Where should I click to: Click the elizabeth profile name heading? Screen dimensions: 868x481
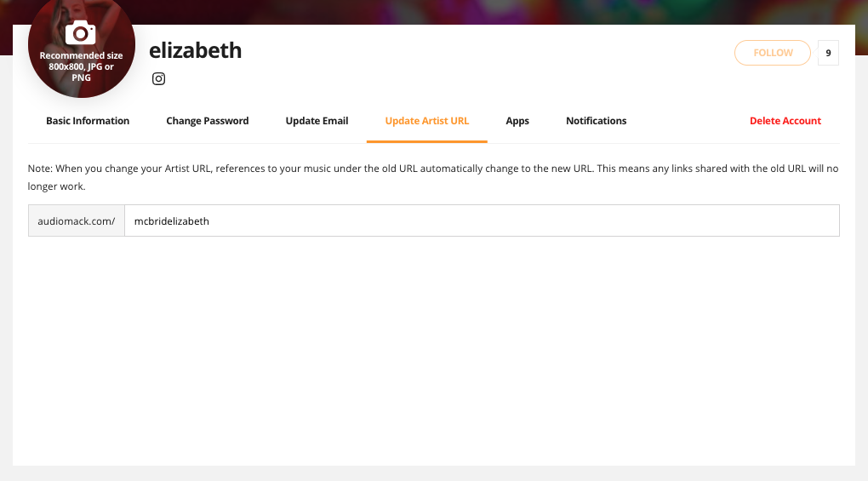(196, 51)
